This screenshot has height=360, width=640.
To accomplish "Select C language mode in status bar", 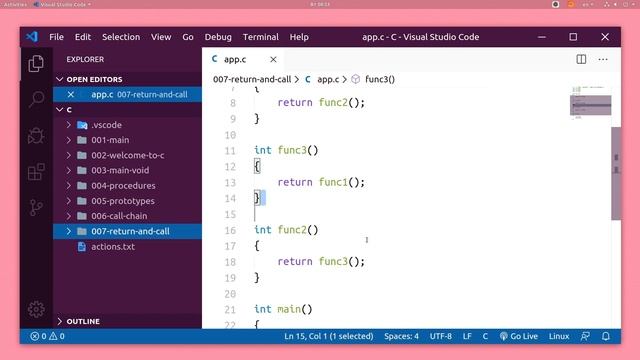I will pos(485,336).
